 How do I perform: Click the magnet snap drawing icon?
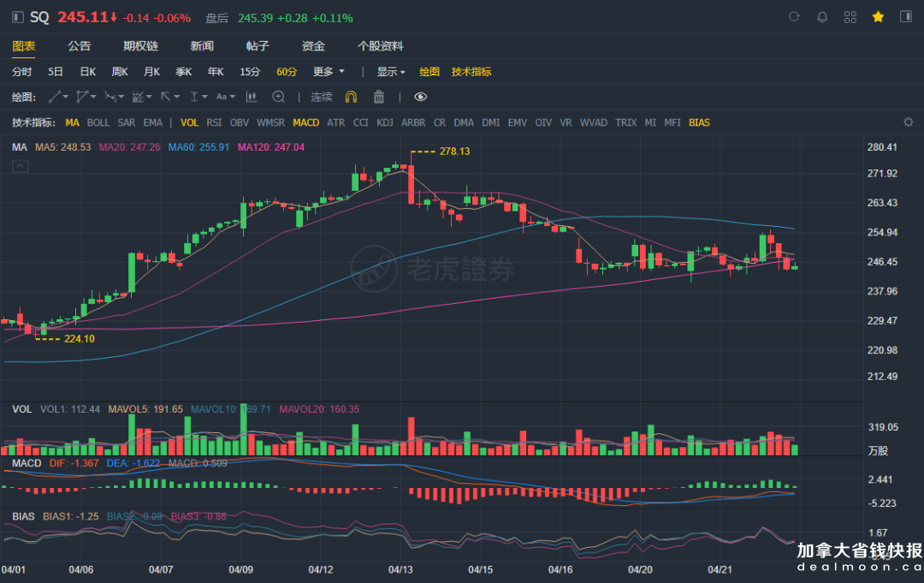tap(351, 97)
